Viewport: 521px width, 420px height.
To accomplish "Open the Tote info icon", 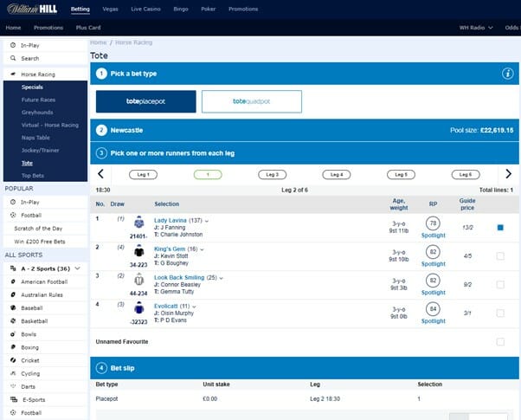I will click(x=507, y=74).
